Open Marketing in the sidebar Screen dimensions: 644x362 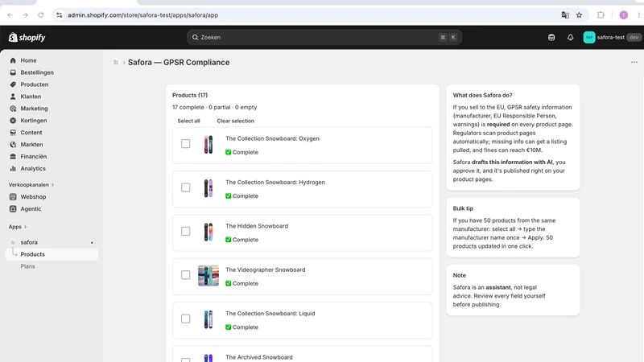coord(34,109)
